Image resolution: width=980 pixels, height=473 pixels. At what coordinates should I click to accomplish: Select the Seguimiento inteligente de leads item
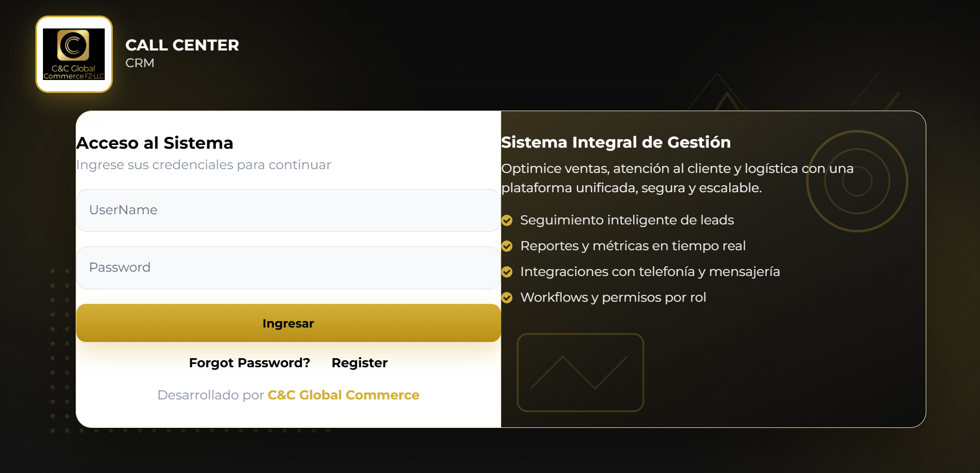627,220
